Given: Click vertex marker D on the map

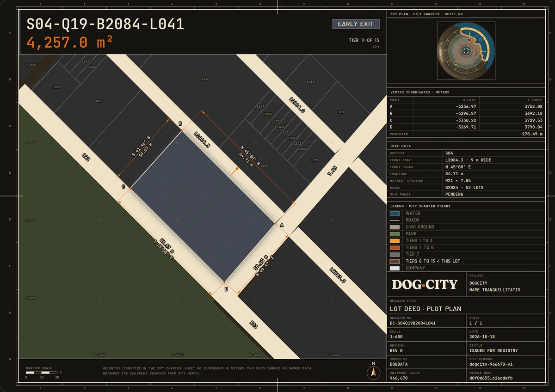Looking at the screenshot, I should point(226,289).
